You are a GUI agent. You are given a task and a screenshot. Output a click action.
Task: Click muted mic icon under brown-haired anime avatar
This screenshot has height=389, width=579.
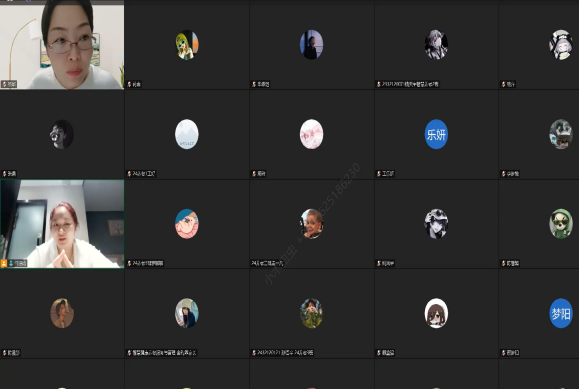pos(378,353)
